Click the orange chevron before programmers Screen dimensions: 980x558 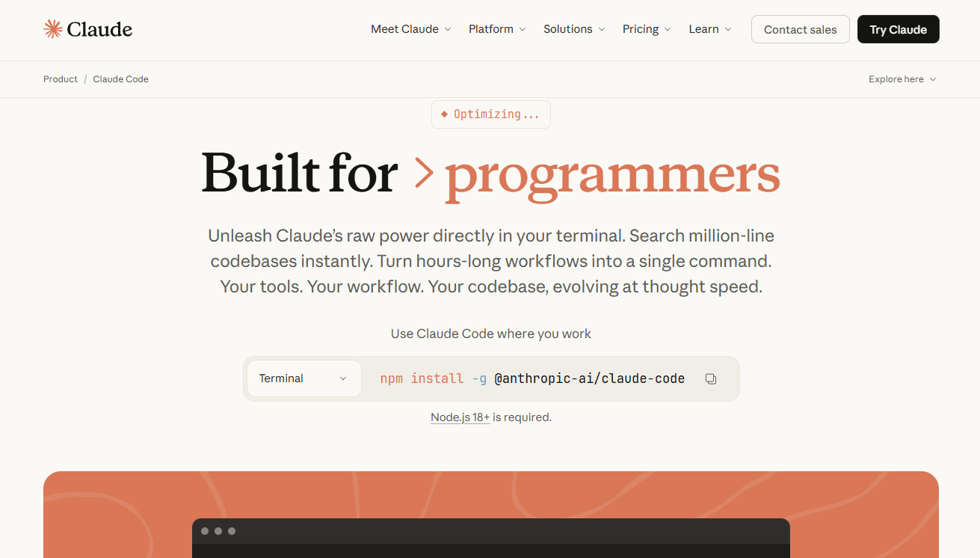coord(424,174)
